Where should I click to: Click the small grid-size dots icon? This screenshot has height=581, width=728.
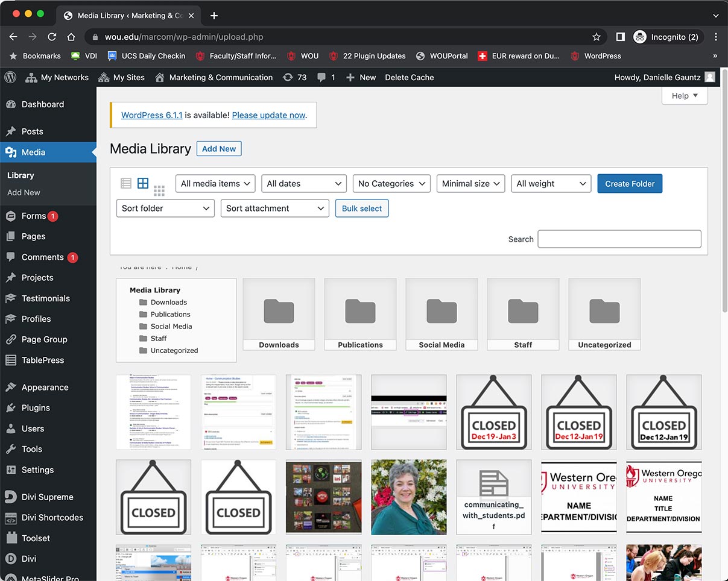159,190
